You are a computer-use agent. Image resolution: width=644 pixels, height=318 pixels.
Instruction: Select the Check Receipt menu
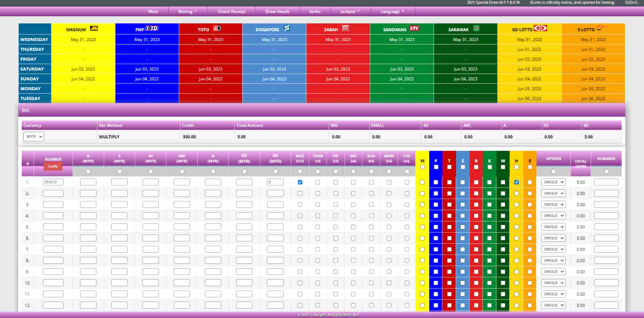pyautogui.click(x=231, y=11)
